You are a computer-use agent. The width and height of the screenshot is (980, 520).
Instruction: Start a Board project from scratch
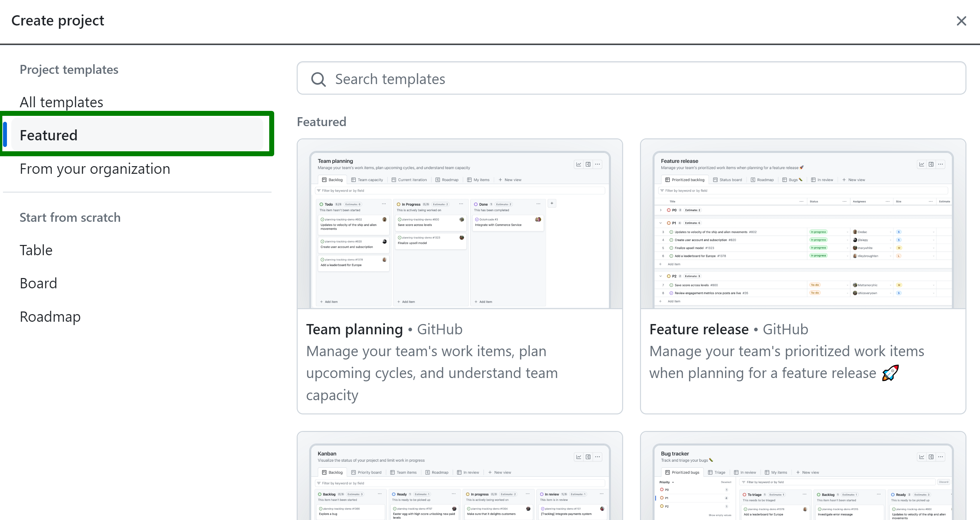coord(38,283)
